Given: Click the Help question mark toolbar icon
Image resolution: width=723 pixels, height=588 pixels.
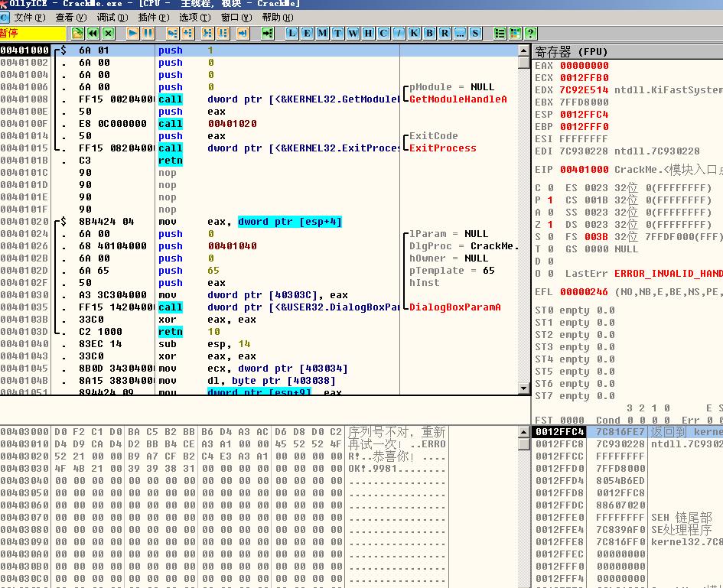Looking at the screenshot, I should tap(531, 33).
